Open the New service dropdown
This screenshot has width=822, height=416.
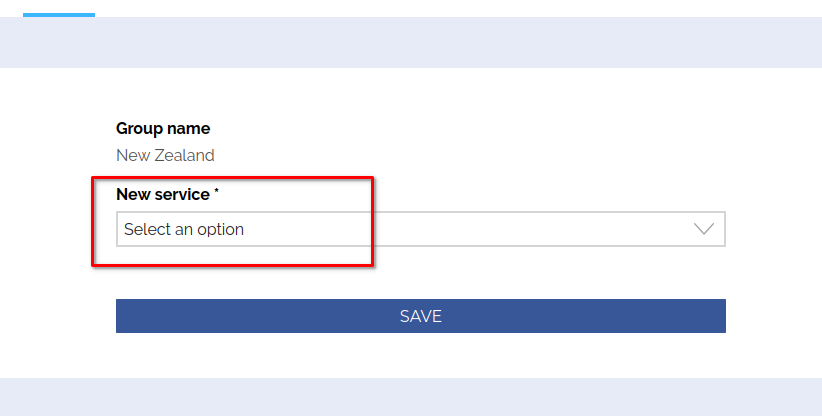coord(420,229)
